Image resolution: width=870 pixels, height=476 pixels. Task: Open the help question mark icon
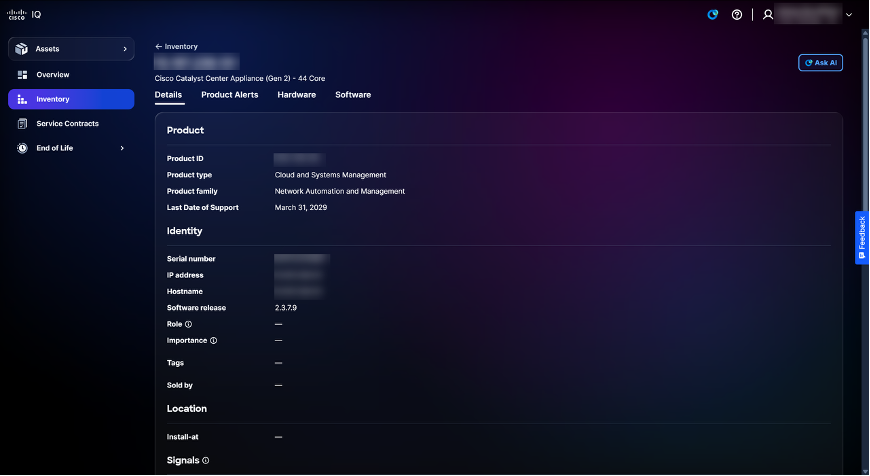tap(737, 15)
